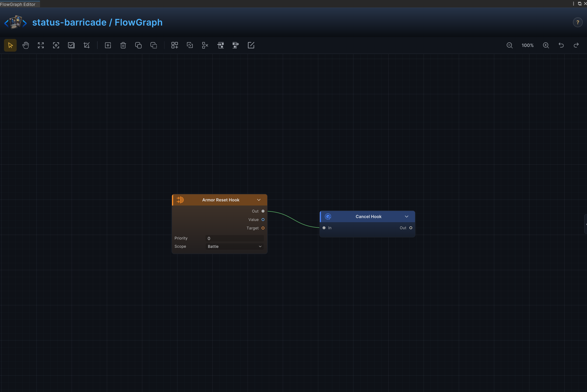This screenshot has height=392, width=587.
Task: Click the fit-to-screen expand arrows icon
Action: pos(41,45)
